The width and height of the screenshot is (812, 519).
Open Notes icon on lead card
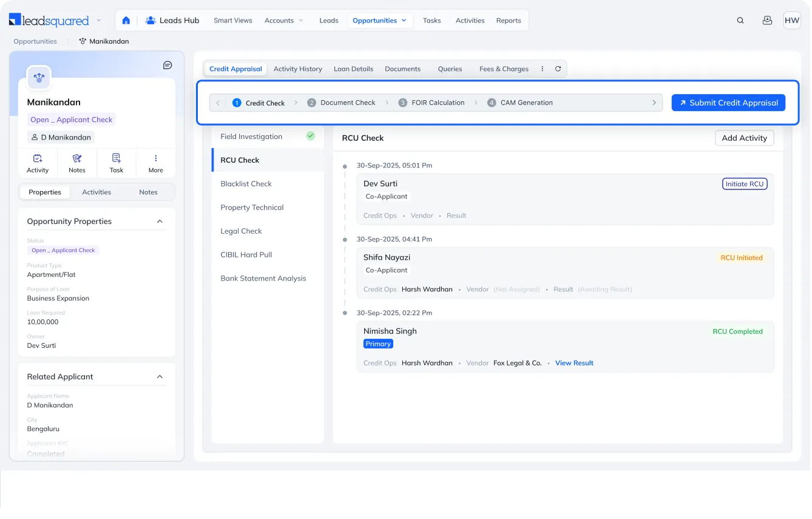pyautogui.click(x=77, y=163)
